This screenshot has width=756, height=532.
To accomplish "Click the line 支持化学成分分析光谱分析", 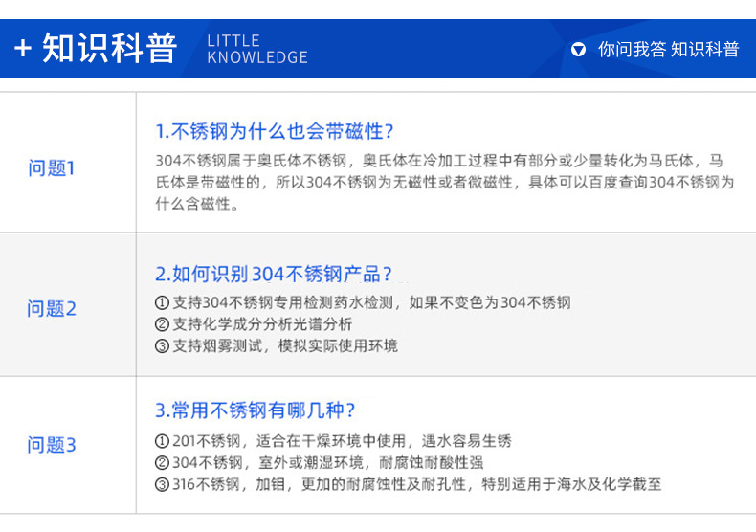I will coord(262,323).
